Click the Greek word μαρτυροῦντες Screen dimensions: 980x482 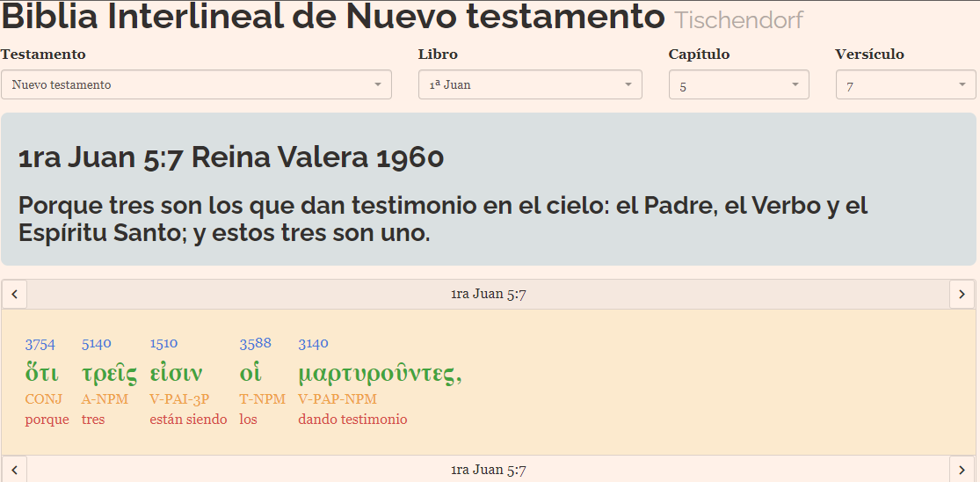(x=380, y=373)
